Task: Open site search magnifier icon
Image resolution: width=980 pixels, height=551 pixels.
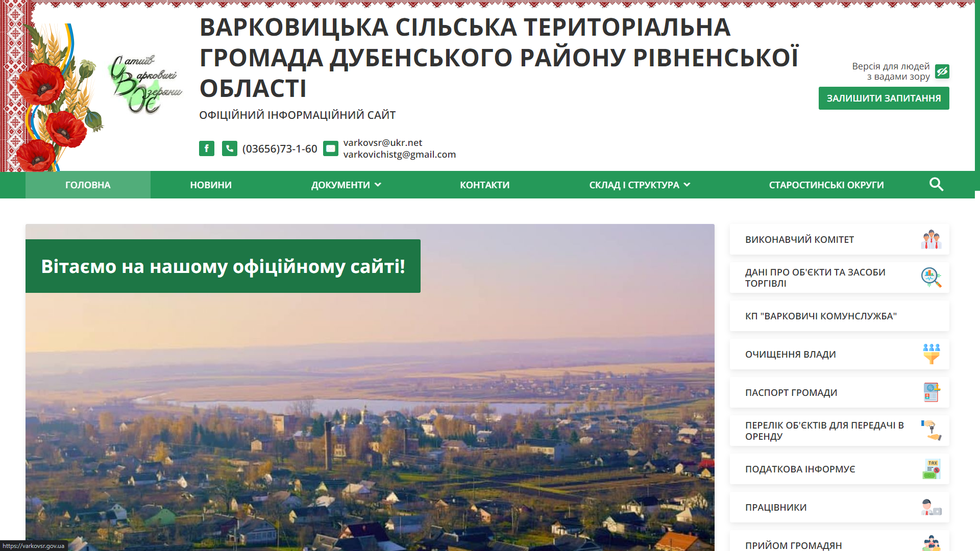Action: (x=936, y=185)
